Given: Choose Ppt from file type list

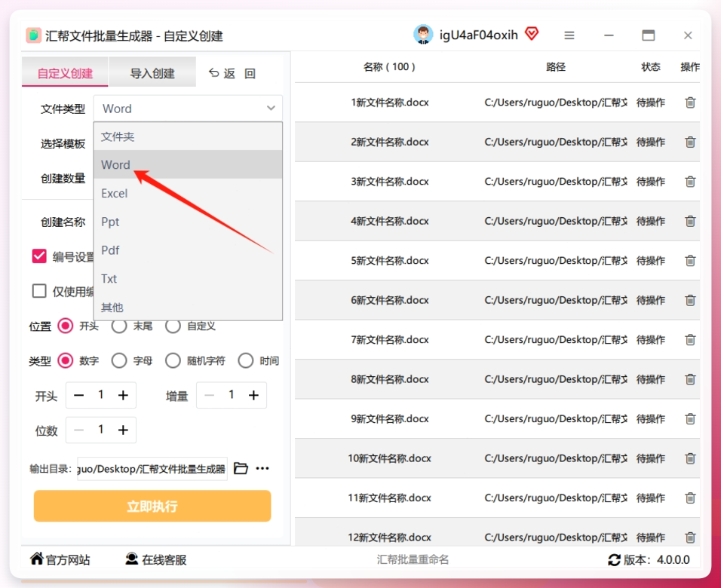Looking at the screenshot, I should pos(188,222).
